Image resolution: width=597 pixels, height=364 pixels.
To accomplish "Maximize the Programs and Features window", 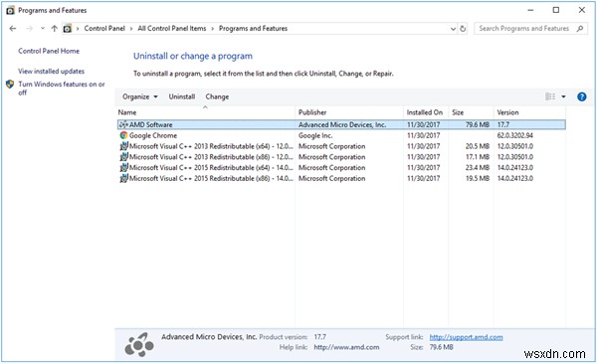I will (x=556, y=10).
